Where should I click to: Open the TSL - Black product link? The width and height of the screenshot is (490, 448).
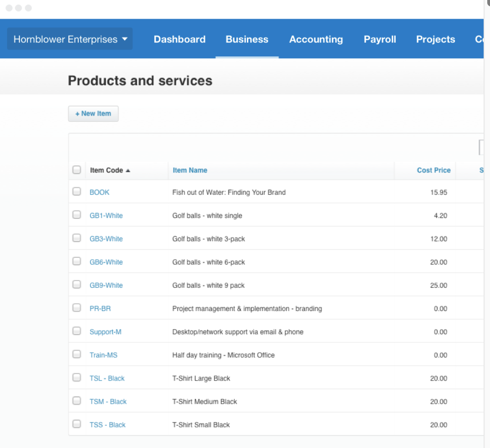click(x=107, y=378)
